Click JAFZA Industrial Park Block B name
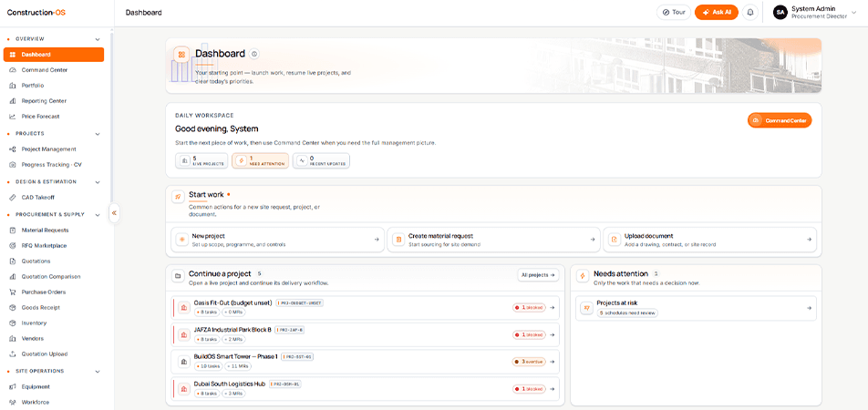The width and height of the screenshot is (868, 410). [232, 330]
